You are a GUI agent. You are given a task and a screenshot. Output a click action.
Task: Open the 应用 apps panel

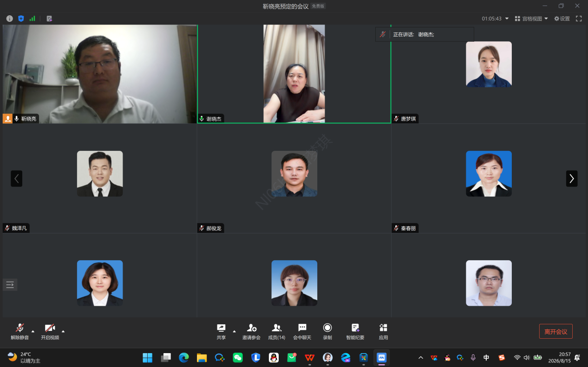(383, 332)
